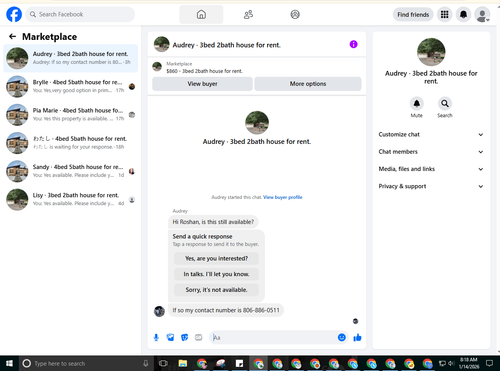Image resolution: width=500 pixels, height=371 pixels.
Task: Open Audrey 3bed 2bath conversation
Action: pos(71,58)
